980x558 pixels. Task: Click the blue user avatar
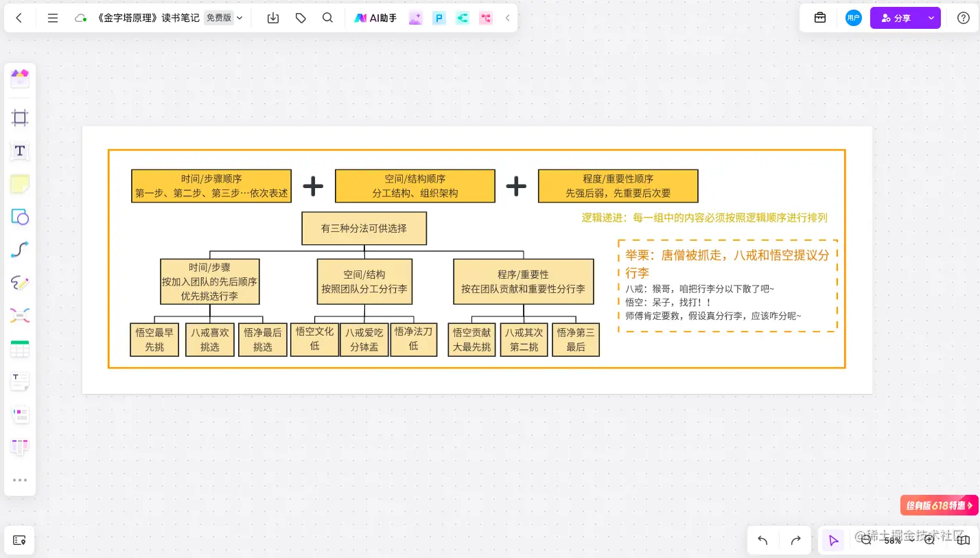pos(854,19)
